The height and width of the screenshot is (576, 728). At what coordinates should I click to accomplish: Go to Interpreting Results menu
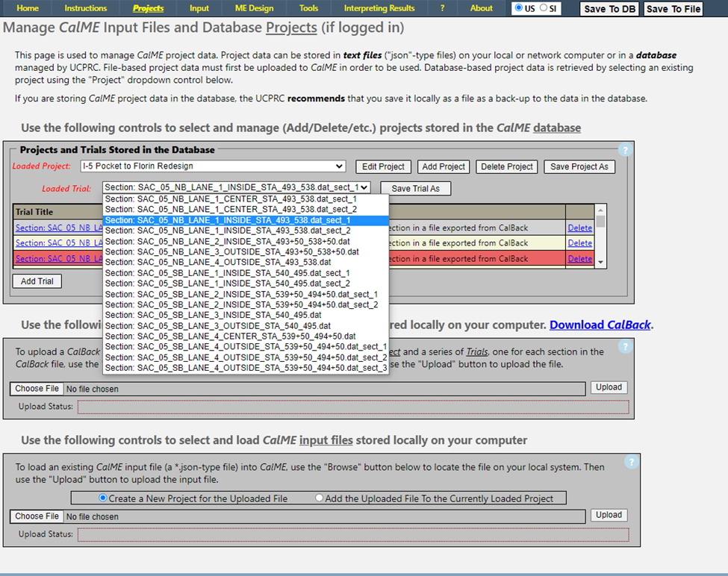click(x=379, y=8)
